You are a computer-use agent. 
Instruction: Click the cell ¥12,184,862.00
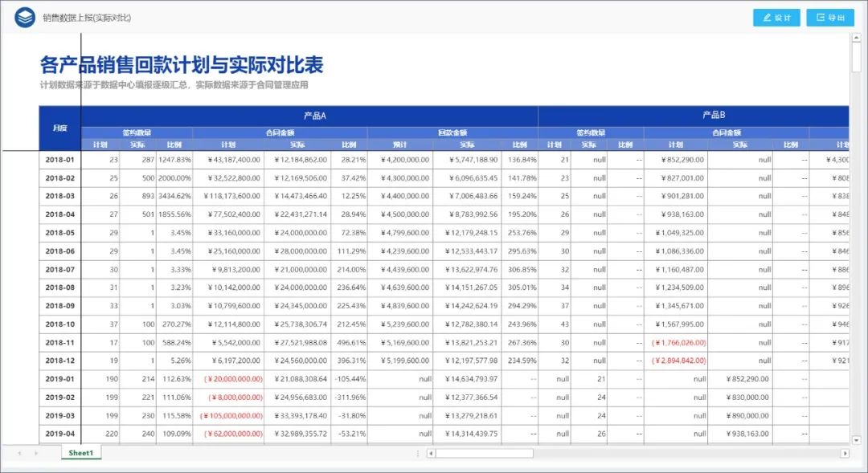297,159
